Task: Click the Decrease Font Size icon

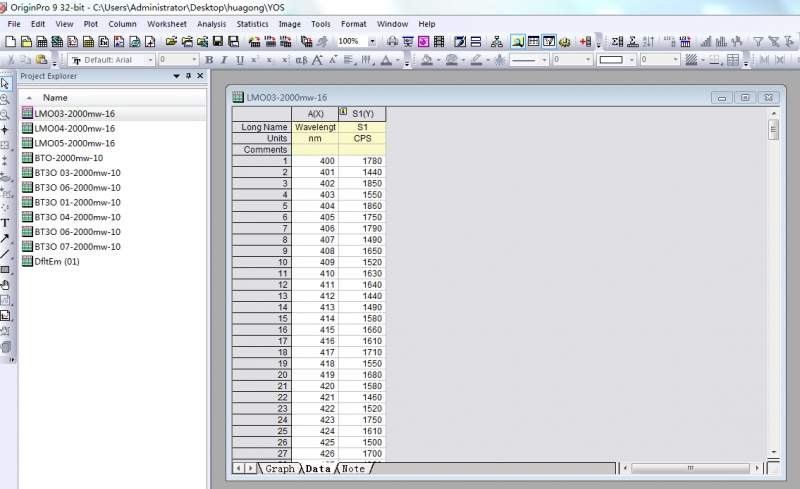Action: tap(333, 60)
